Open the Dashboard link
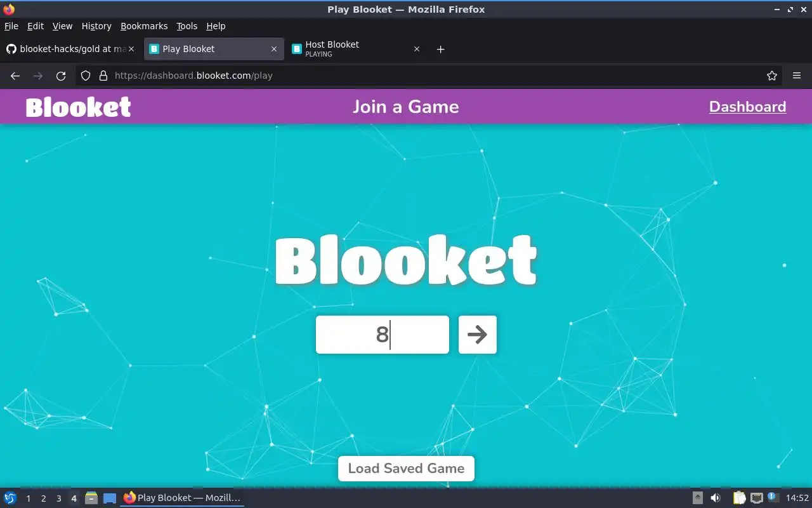This screenshot has height=508, width=812. [x=747, y=107]
